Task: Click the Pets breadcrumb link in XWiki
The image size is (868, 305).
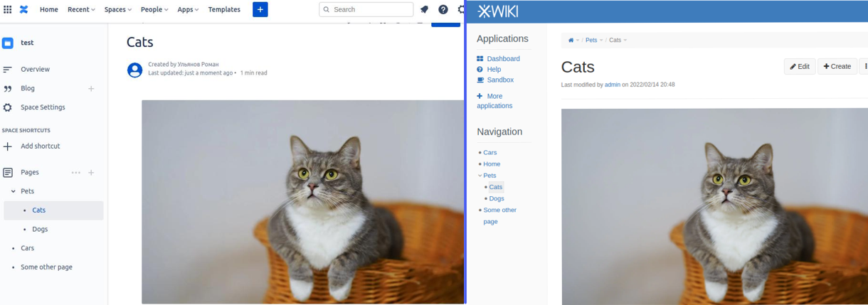Action: (x=591, y=41)
